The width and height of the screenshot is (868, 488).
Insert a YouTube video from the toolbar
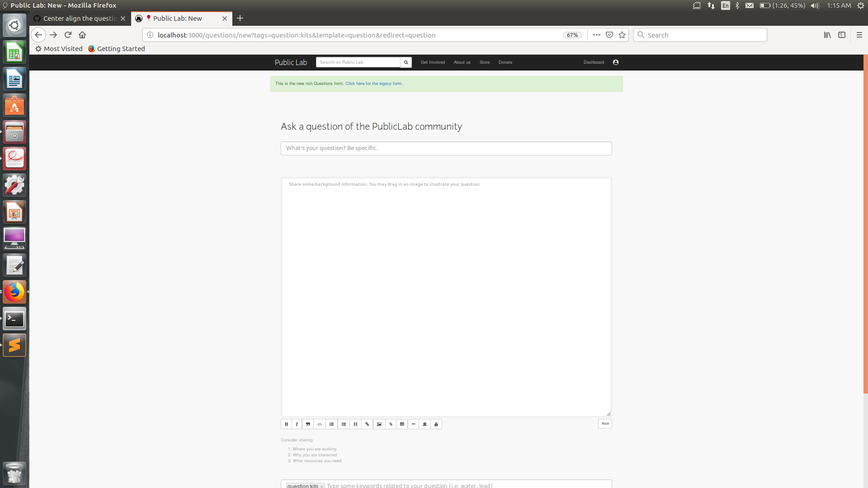(436, 424)
